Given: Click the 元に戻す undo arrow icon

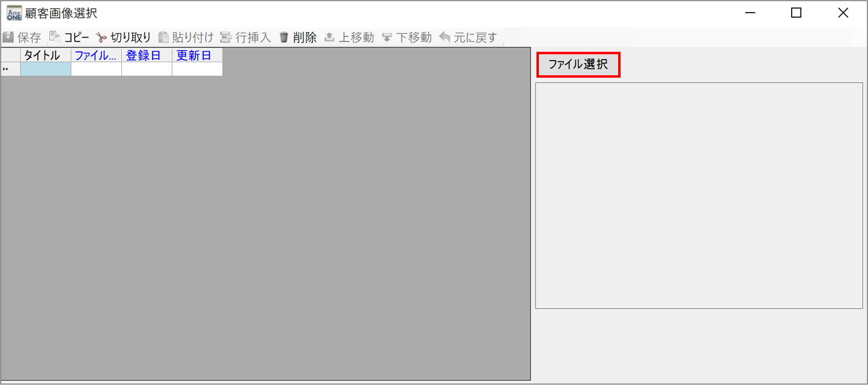Looking at the screenshot, I should [445, 37].
